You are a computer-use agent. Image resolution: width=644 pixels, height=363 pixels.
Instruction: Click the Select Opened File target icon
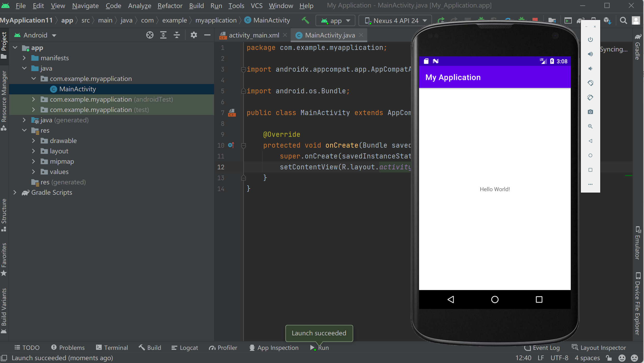pyautogui.click(x=150, y=35)
